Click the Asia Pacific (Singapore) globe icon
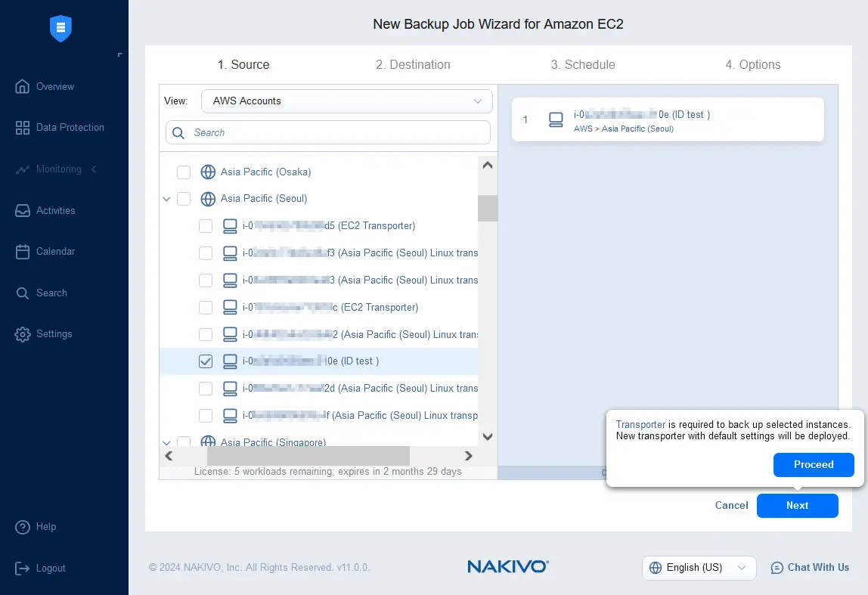The width and height of the screenshot is (868, 595). pos(208,441)
